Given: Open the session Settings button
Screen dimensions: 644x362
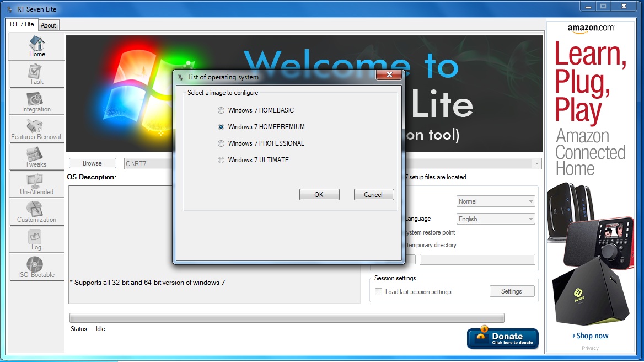Looking at the screenshot, I should coord(512,291).
